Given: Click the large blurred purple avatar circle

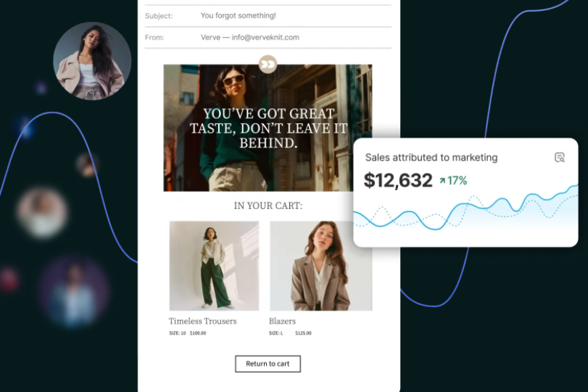Looking at the screenshot, I should pyautogui.click(x=74, y=293).
